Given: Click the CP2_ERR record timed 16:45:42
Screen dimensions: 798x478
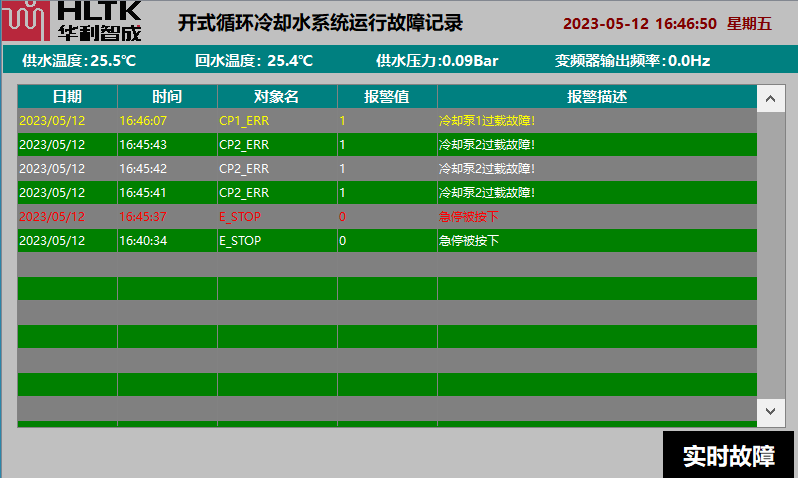Looking at the screenshot, I should point(387,169).
